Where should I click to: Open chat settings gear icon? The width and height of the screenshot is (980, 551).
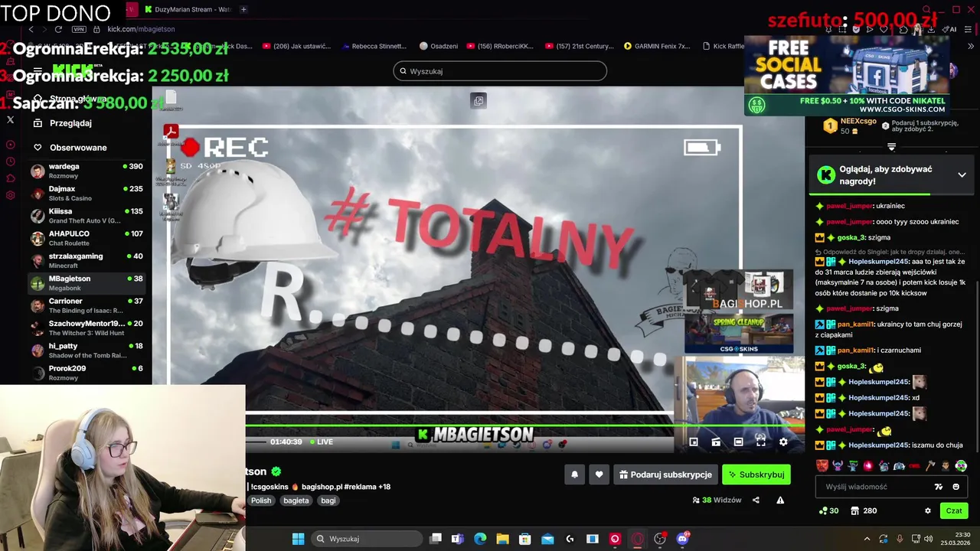pos(928,510)
